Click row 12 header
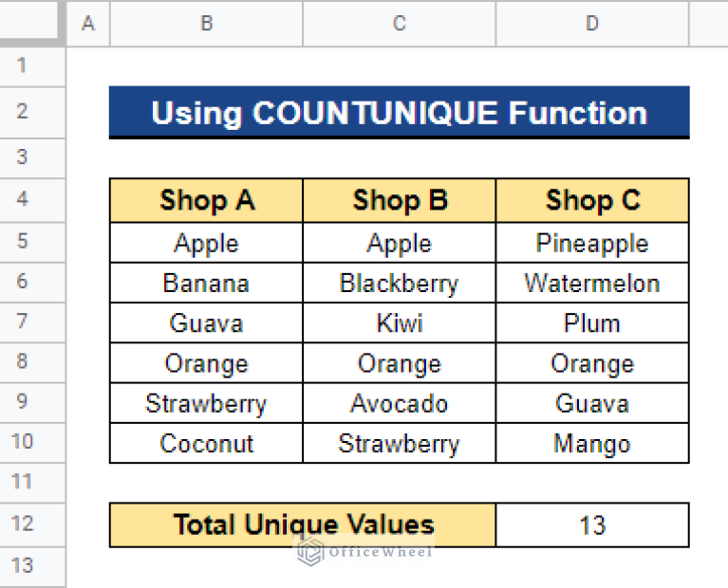The width and height of the screenshot is (728, 588). (x=23, y=524)
